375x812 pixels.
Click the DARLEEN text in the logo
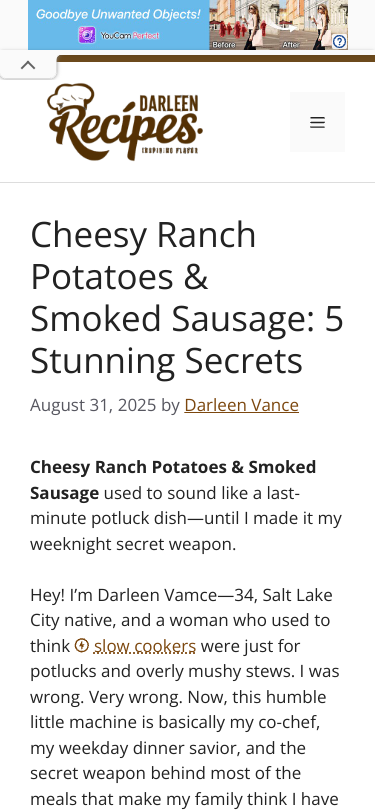[x=169, y=104]
